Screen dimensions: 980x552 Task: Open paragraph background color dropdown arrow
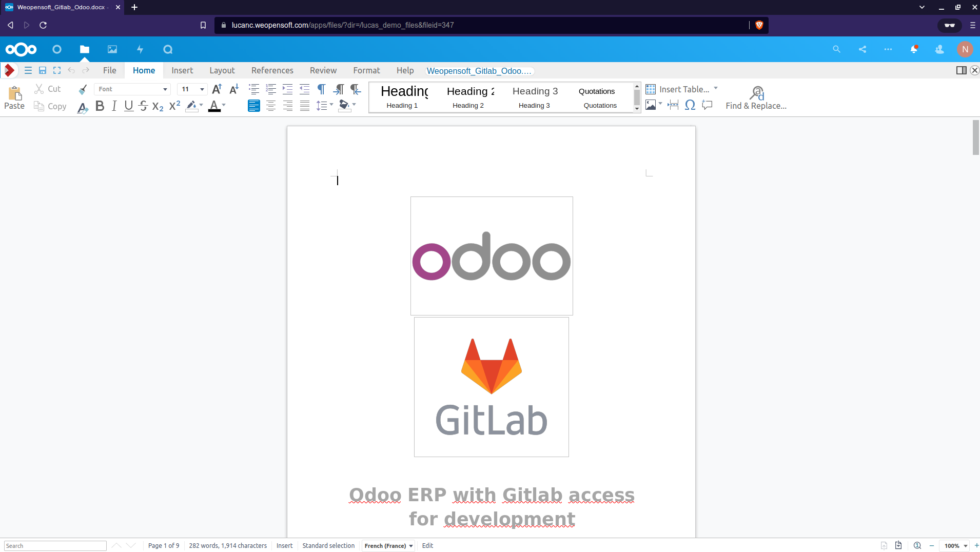click(354, 105)
